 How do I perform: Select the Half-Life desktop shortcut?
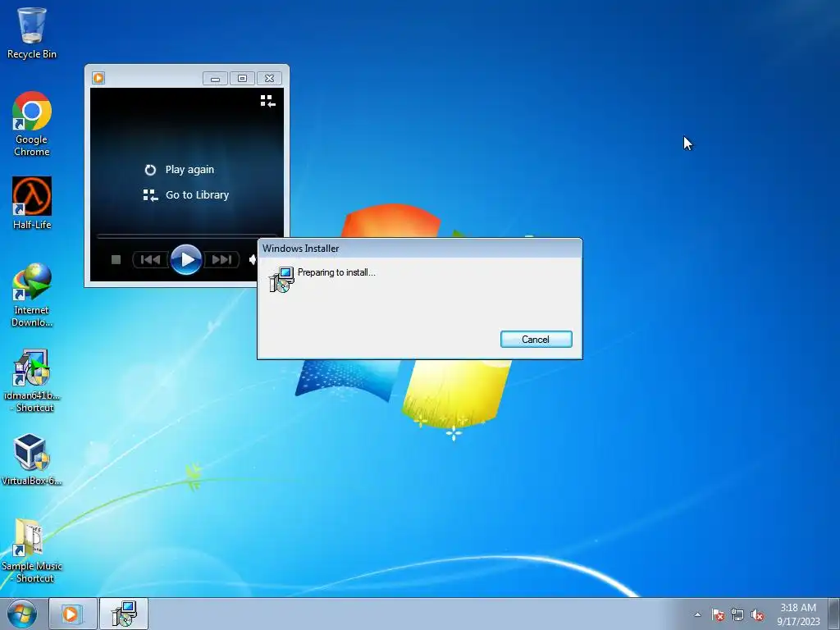coord(32,203)
